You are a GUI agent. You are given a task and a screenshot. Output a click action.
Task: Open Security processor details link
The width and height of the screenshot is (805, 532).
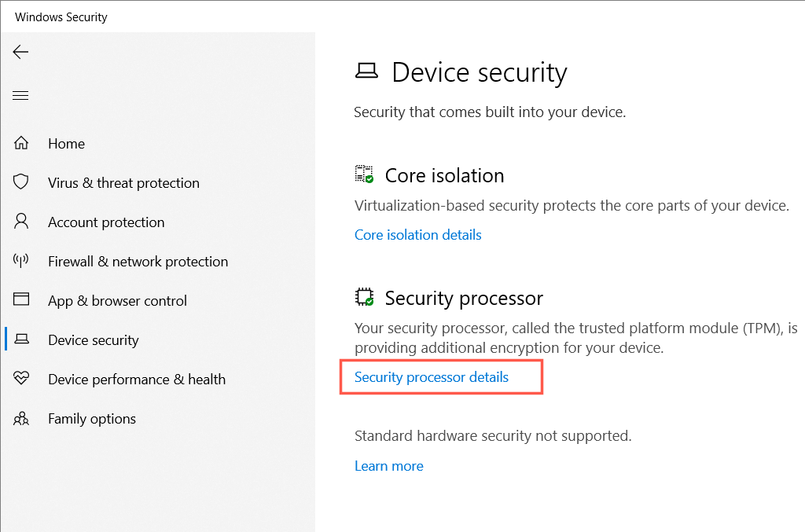pos(431,377)
